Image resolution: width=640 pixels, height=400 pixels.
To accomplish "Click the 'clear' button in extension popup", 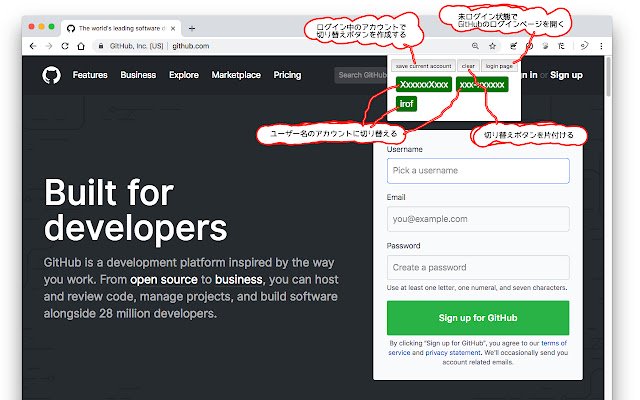I will (468, 66).
